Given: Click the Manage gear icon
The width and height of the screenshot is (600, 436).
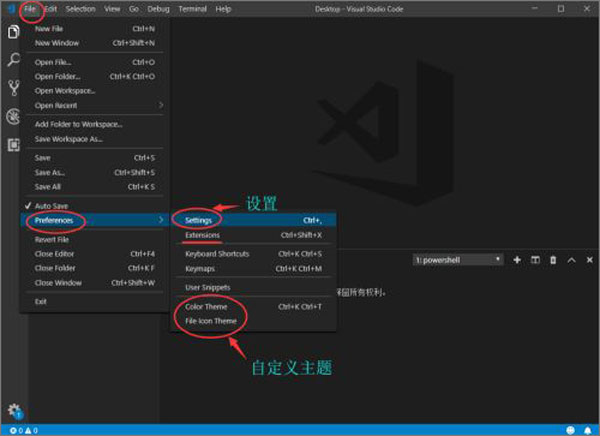Looking at the screenshot, I should coord(15,411).
